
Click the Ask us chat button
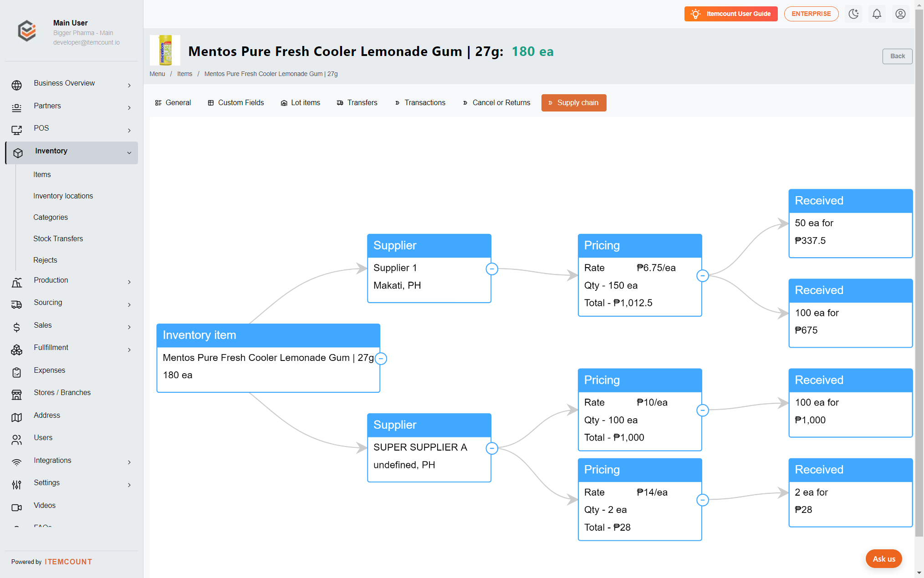(x=883, y=559)
